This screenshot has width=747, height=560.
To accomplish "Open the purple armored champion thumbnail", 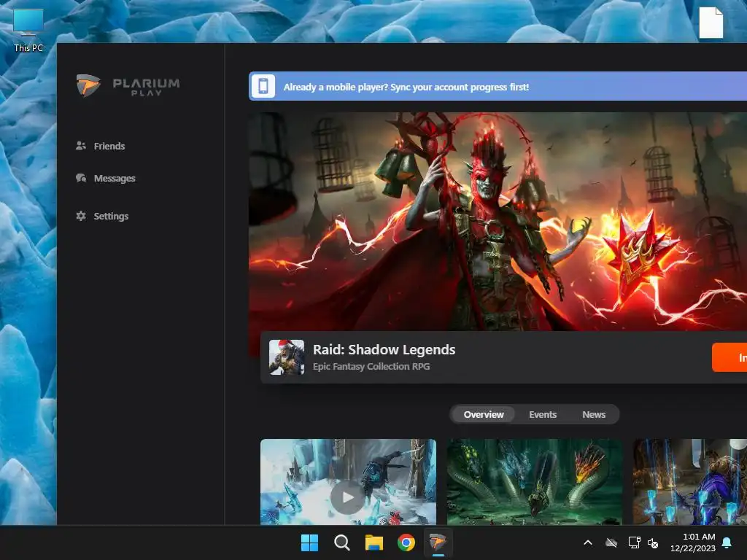I will click(690, 482).
